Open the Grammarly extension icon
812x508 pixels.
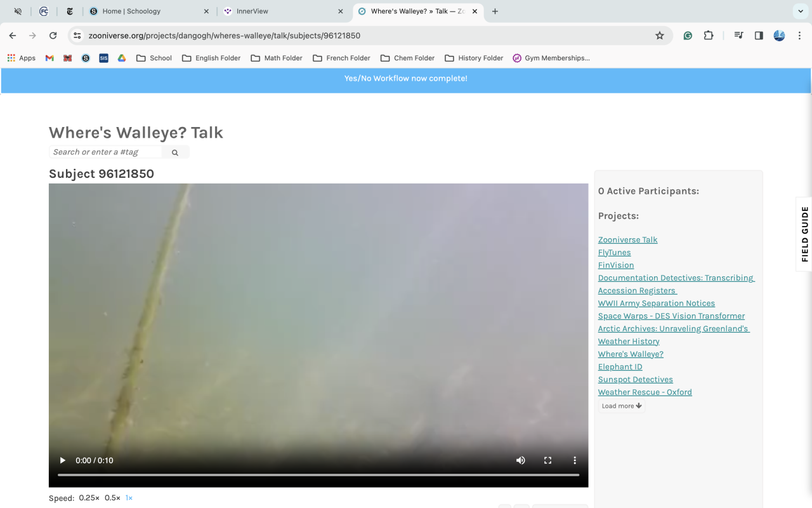pyautogui.click(x=688, y=36)
